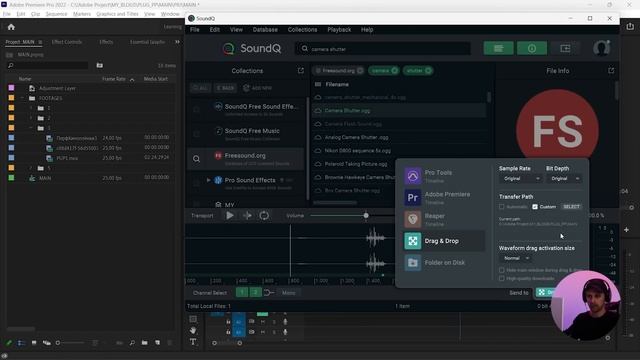The height and width of the screenshot is (360, 640).
Task: Choose Drag & Drop transfer option
Action: tap(444, 241)
